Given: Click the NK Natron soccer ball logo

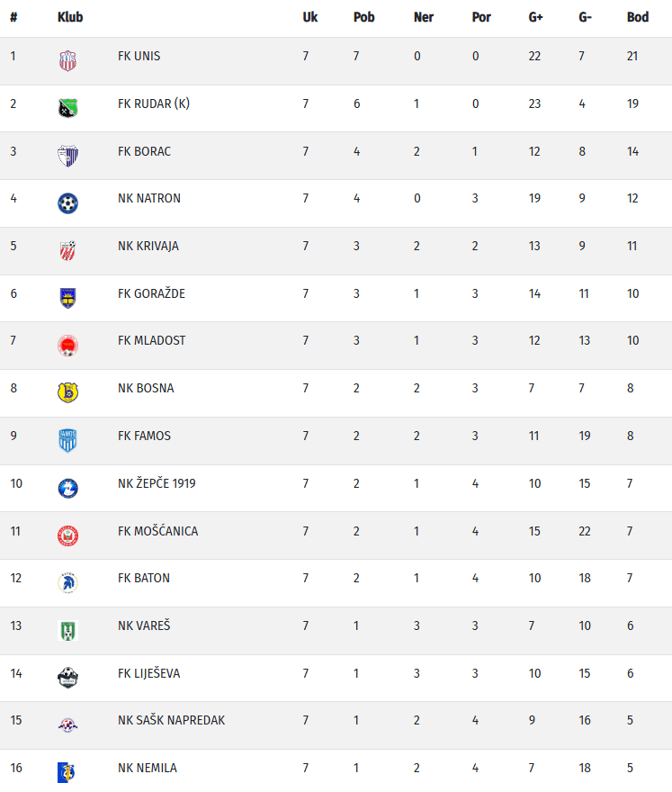Looking at the screenshot, I should (67, 203).
